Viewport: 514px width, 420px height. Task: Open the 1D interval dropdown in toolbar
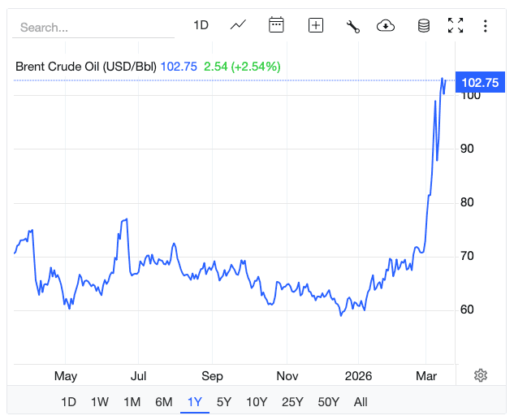click(201, 25)
